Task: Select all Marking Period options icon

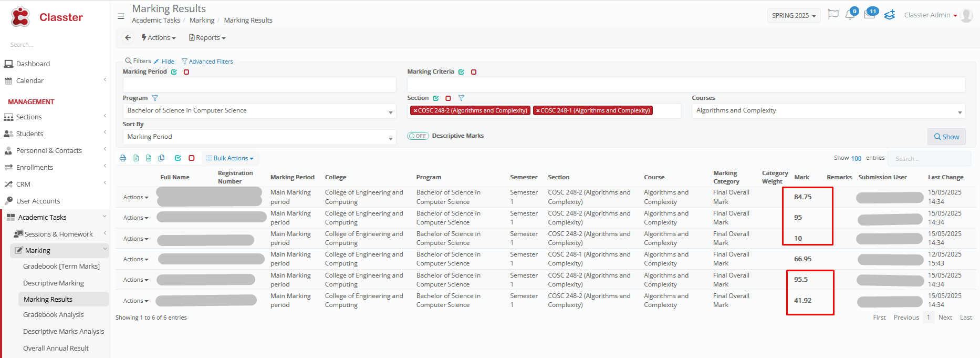Action: click(x=174, y=72)
